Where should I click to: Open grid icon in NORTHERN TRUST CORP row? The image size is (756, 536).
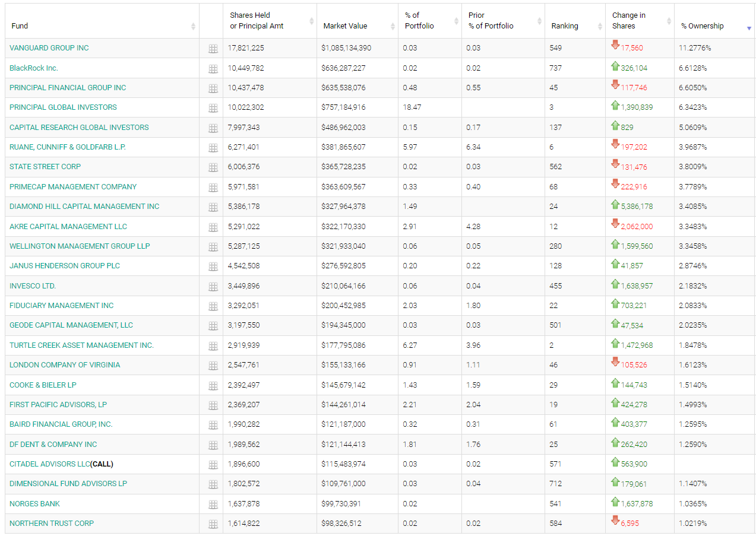click(x=213, y=524)
